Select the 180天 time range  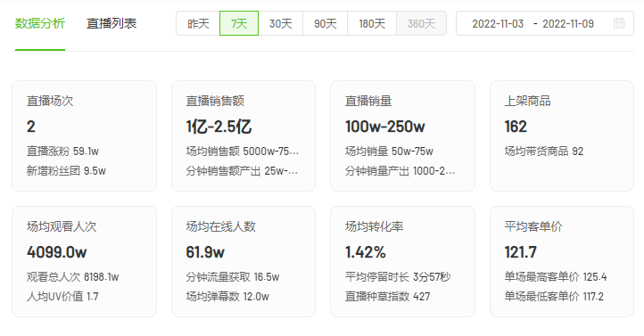tap(372, 23)
